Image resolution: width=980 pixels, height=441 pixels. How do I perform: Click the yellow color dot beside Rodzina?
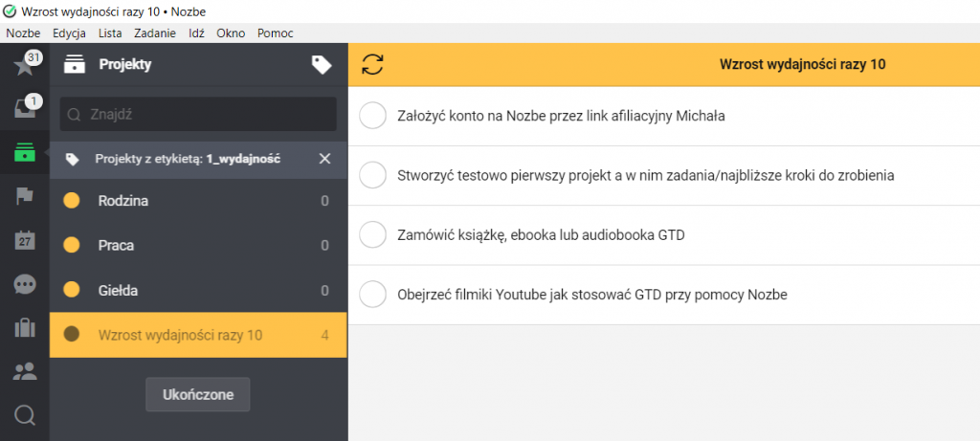pyautogui.click(x=71, y=201)
